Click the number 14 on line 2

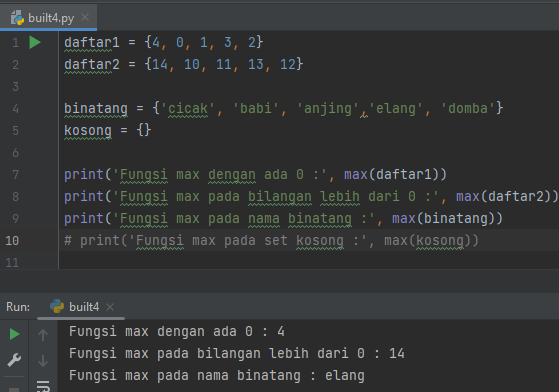160,65
